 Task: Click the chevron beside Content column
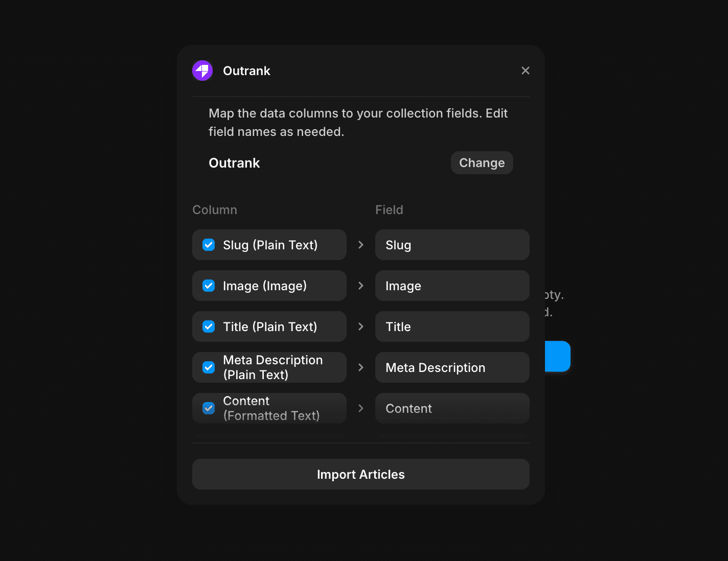pos(361,408)
